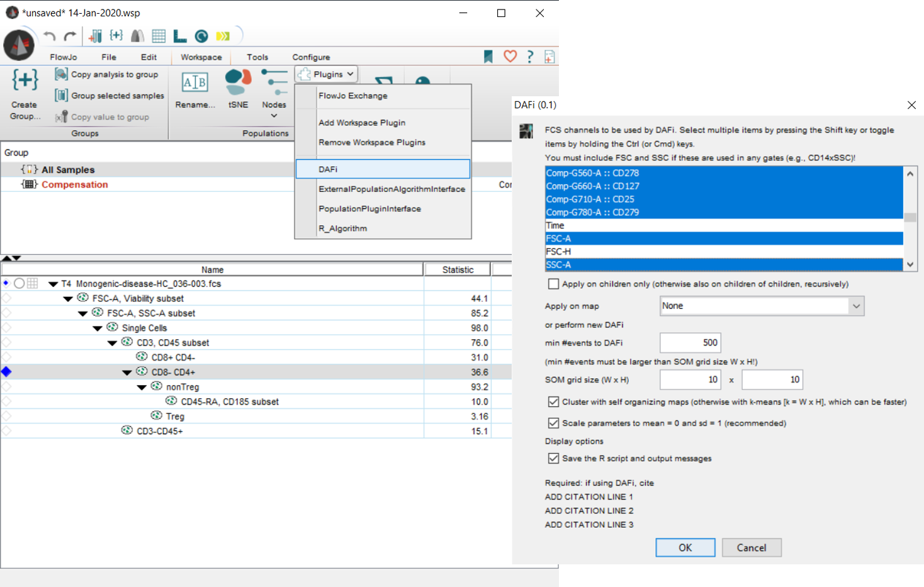Viewport: 924px width, 587px height.
Task: Click the All Samples group braces icon
Action: 29,169
